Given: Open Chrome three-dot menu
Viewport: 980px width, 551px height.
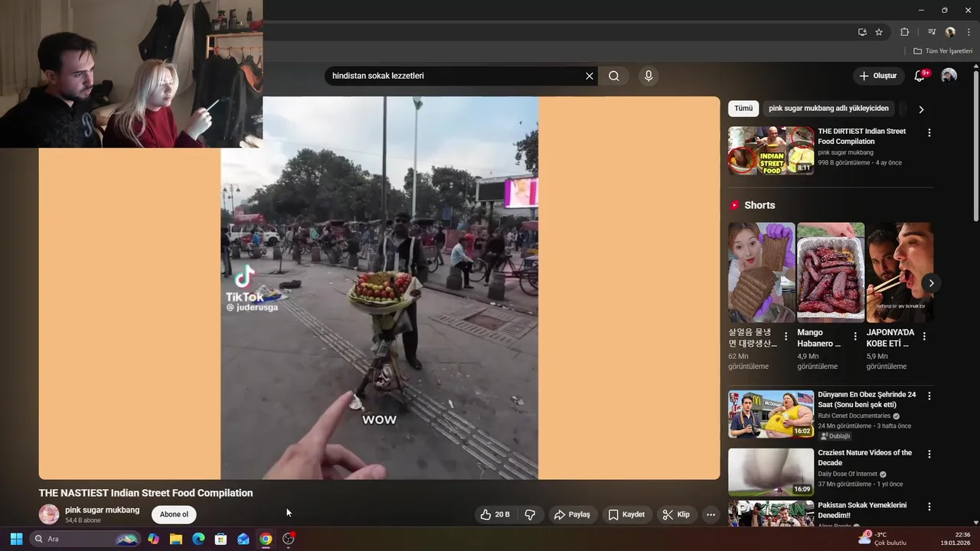Looking at the screenshot, I should pos(969,32).
